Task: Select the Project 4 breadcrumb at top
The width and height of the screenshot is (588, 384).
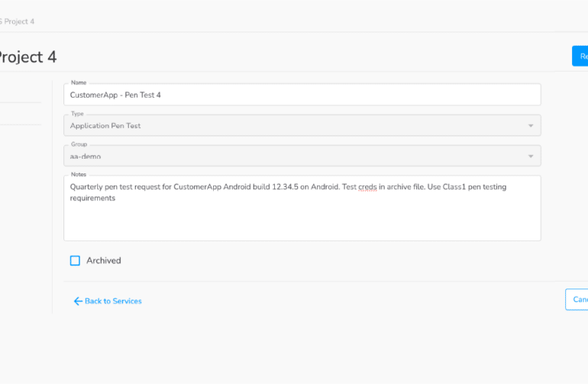Action: pyautogui.click(x=18, y=21)
